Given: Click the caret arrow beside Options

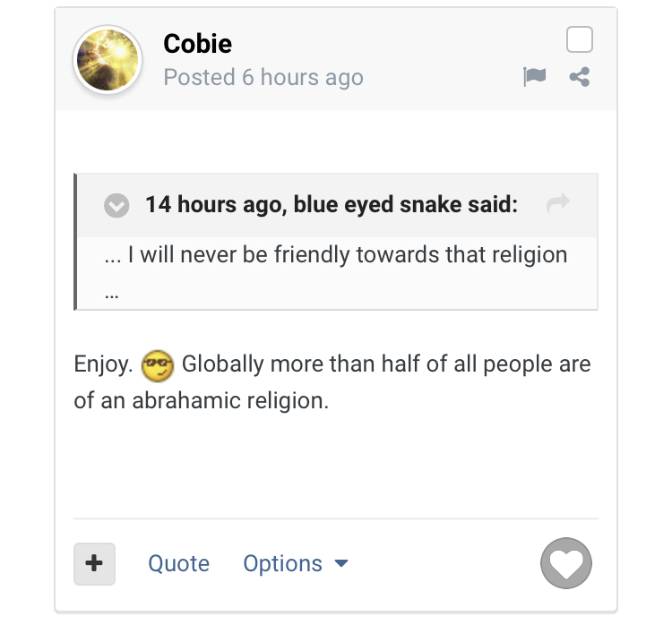Looking at the screenshot, I should click(340, 563).
